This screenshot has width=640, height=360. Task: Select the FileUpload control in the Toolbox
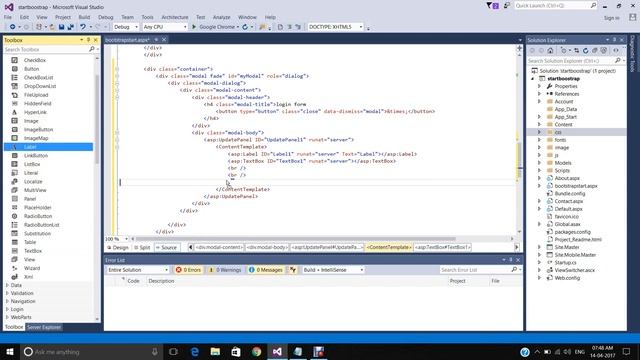tap(36, 95)
